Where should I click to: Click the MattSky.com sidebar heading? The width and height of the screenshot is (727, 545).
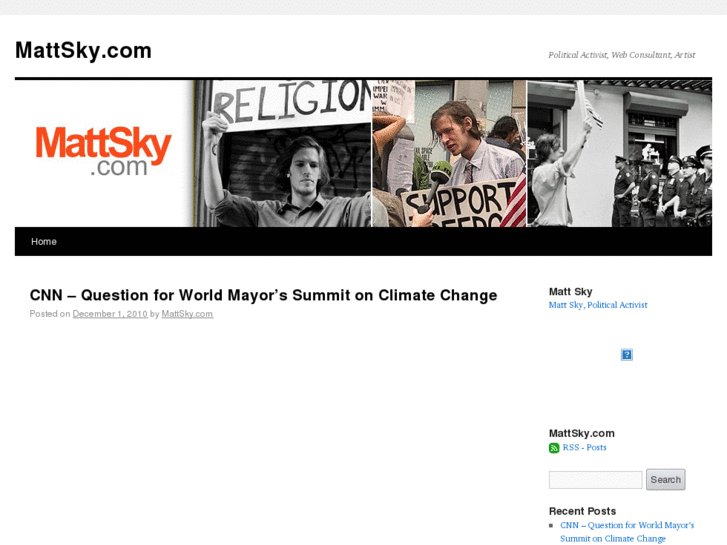pyautogui.click(x=582, y=433)
